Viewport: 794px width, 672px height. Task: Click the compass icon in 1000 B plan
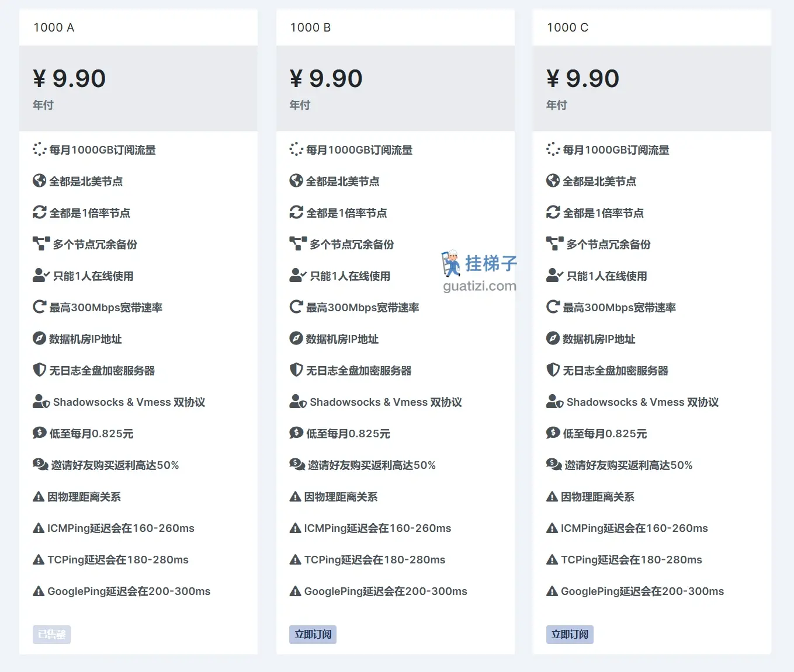[296, 339]
